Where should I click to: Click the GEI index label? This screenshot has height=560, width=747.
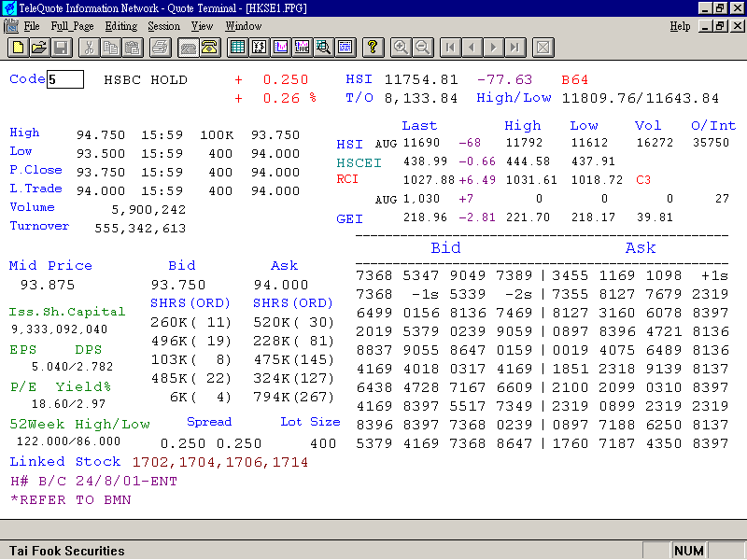pyautogui.click(x=349, y=219)
